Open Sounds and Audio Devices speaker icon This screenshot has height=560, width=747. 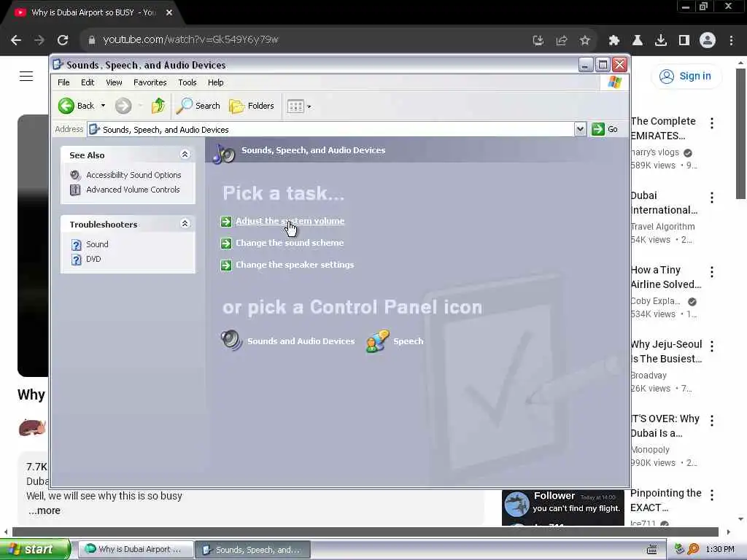[231, 341]
